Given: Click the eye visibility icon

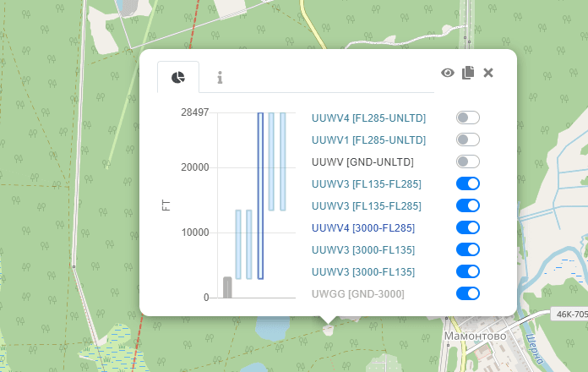Looking at the screenshot, I should point(448,73).
